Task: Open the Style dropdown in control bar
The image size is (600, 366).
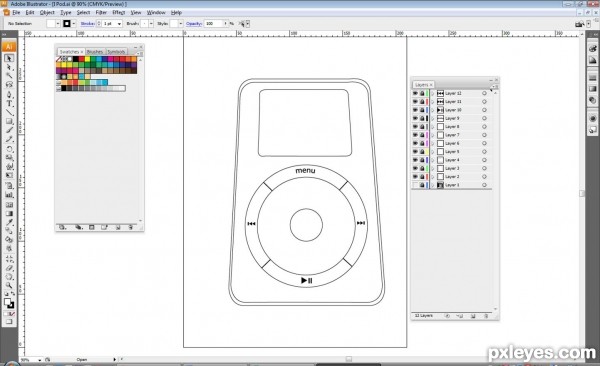Action: [x=181, y=23]
